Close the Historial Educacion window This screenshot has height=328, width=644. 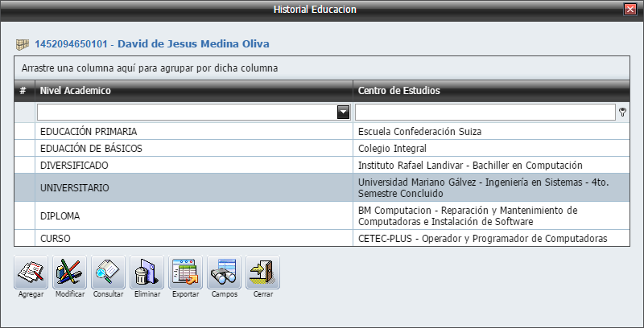[x=630, y=10]
